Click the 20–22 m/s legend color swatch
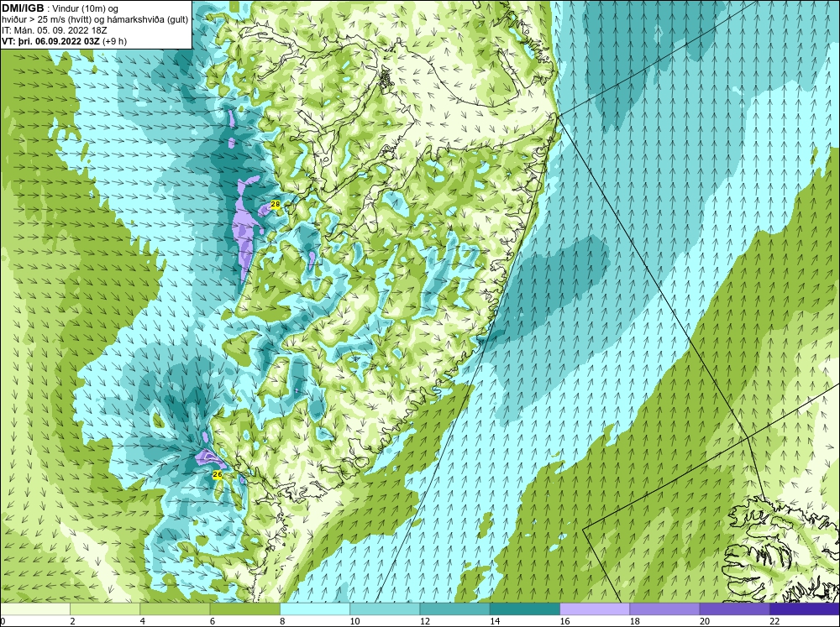The width and height of the screenshot is (840, 627). (735, 609)
